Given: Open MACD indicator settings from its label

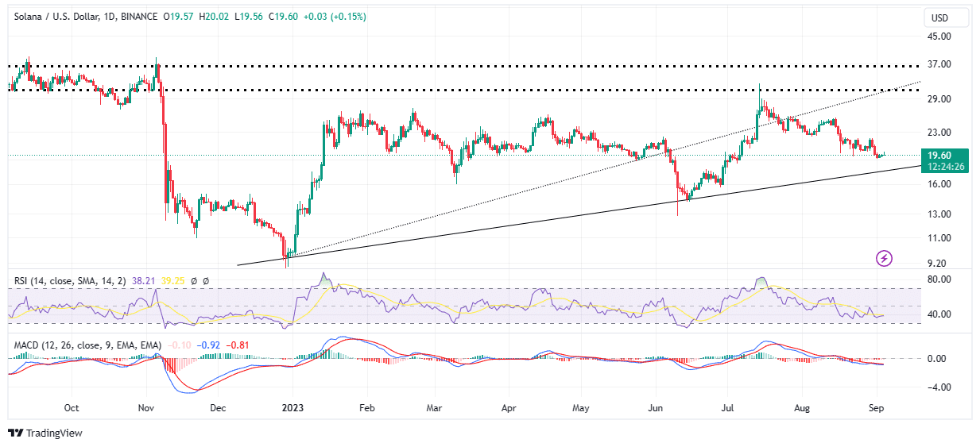Looking at the screenshot, I should tap(87, 345).
